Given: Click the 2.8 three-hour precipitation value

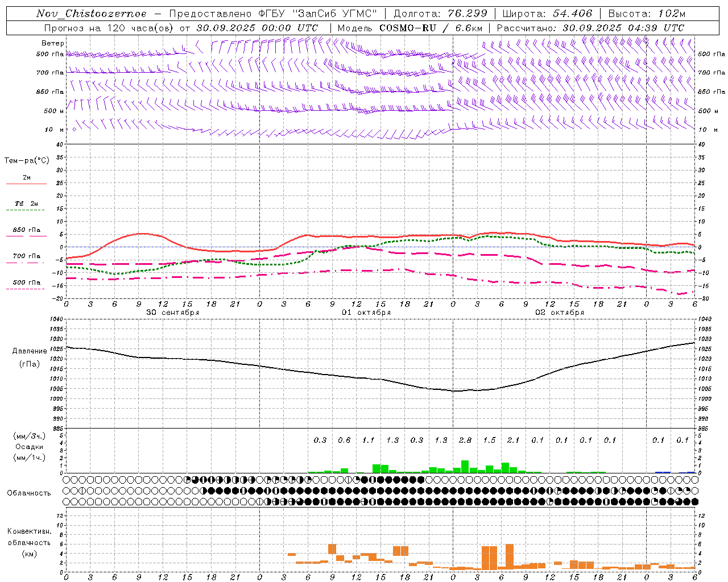Looking at the screenshot, I should (465, 440).
